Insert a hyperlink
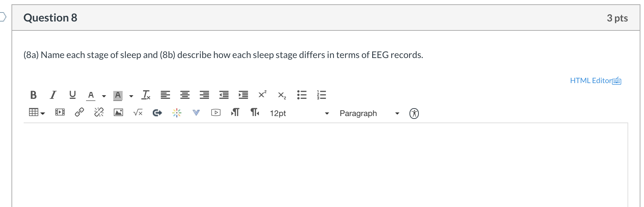This screenshot has height=207, width=644. pyautogui.click(x=79, y=112)
